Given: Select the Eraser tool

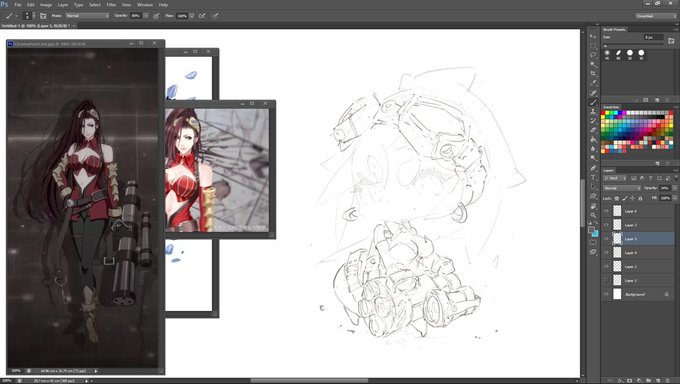Looking at the screenshot, I should [593, 130].
